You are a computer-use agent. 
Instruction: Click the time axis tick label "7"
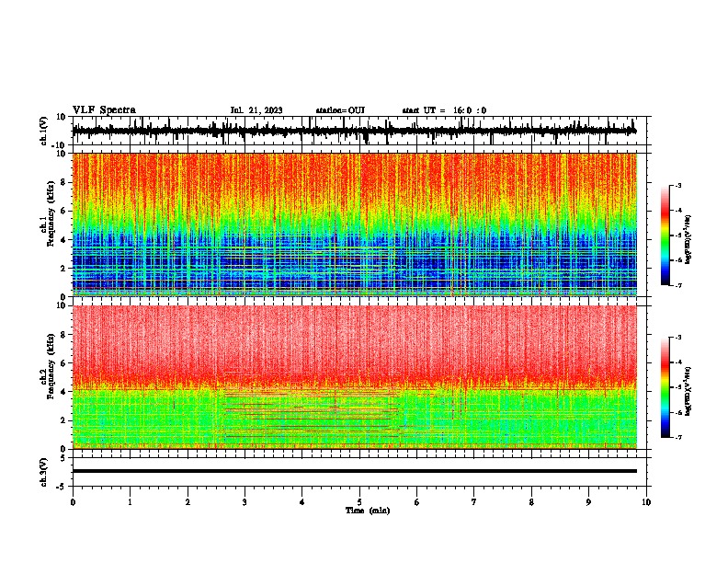(474, 502)
